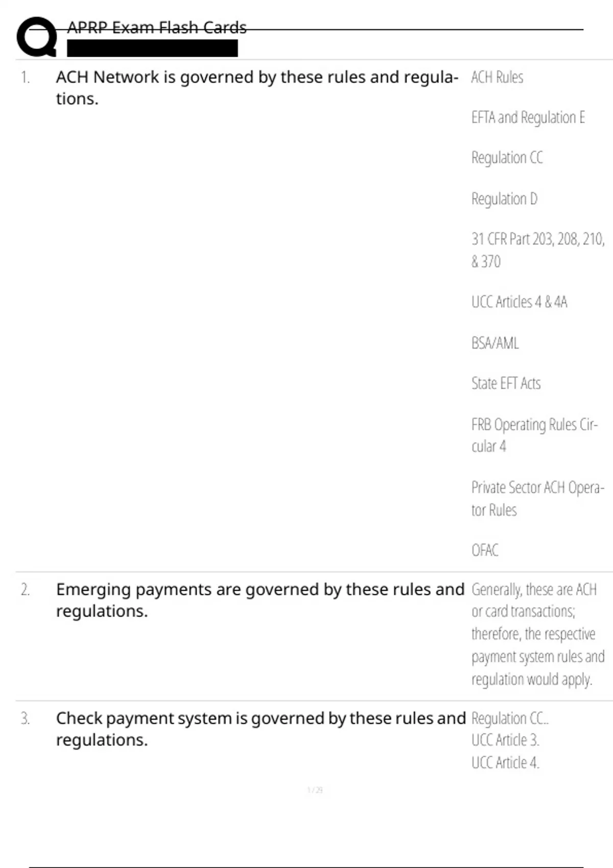
Task: Click the APRP Exam Flash Cards title
Action: [x=157, y=28]
